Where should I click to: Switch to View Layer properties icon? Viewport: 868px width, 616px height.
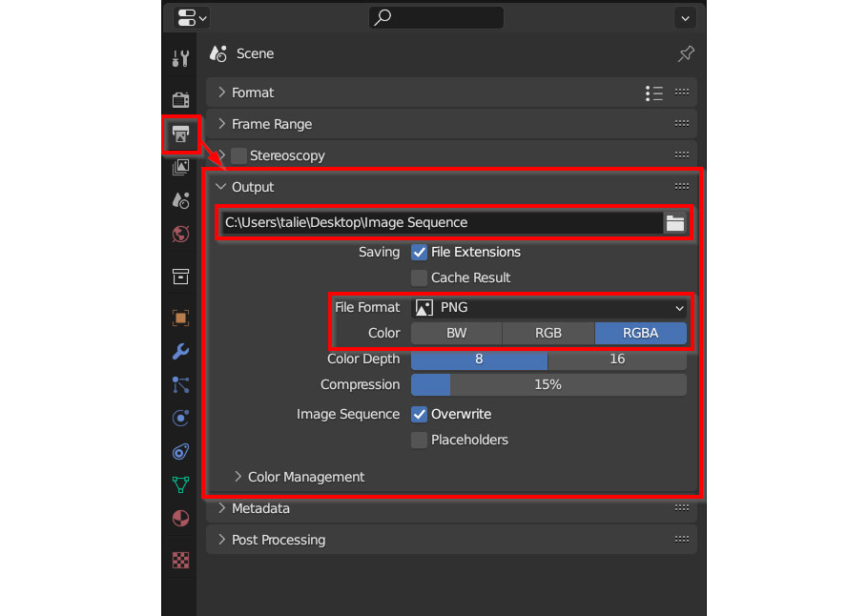pos(180,168)
